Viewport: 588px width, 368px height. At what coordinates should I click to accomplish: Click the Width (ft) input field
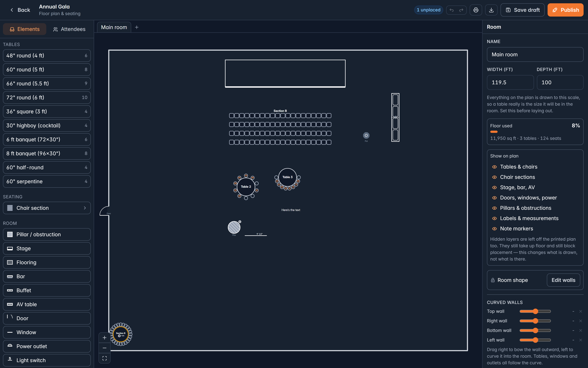click(510, 83)
